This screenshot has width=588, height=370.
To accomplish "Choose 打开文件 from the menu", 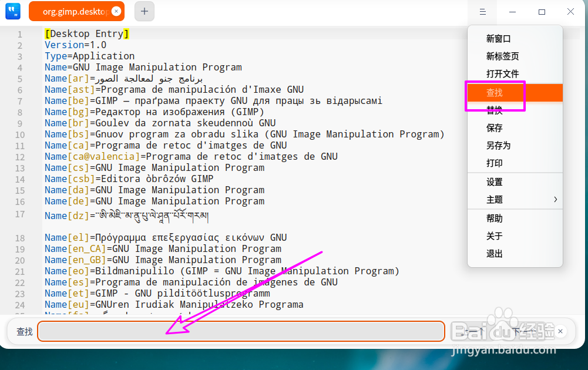I will (x=515, y=74).
